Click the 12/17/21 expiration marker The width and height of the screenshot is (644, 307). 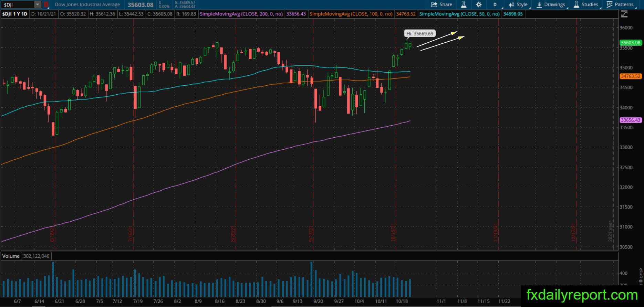[x=574, y=232]
